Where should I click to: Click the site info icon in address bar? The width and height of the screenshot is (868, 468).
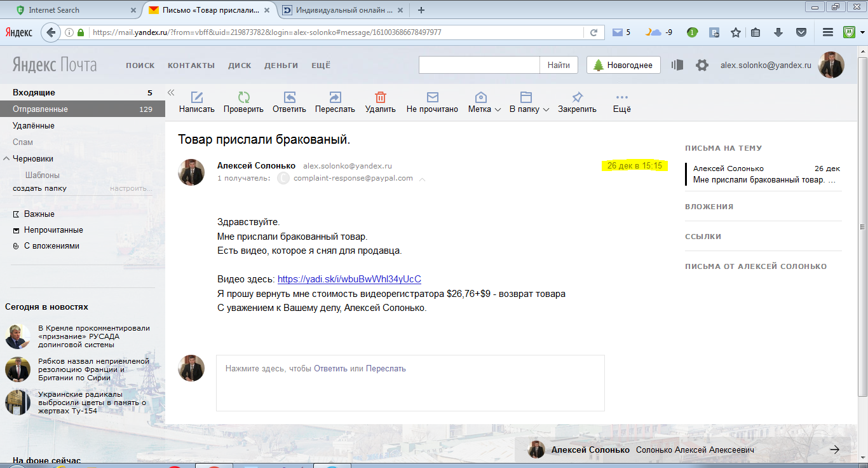[x=69, y=32]
